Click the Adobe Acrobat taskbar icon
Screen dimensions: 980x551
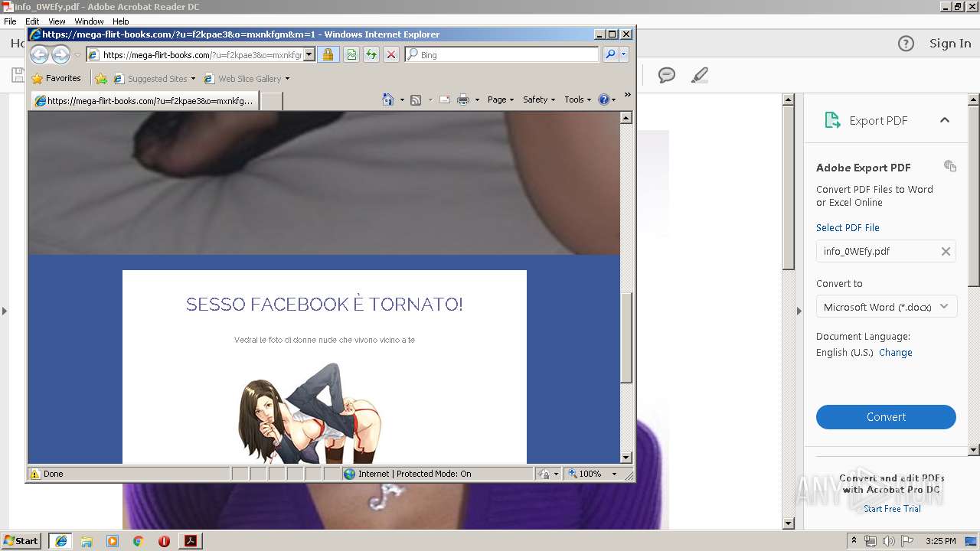click(x=191, y=541)
